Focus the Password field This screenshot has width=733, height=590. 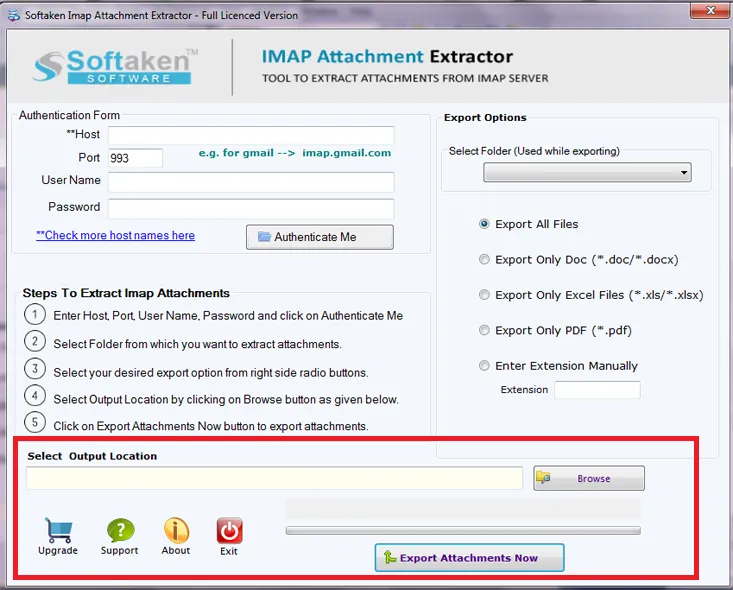coord(252,209)
